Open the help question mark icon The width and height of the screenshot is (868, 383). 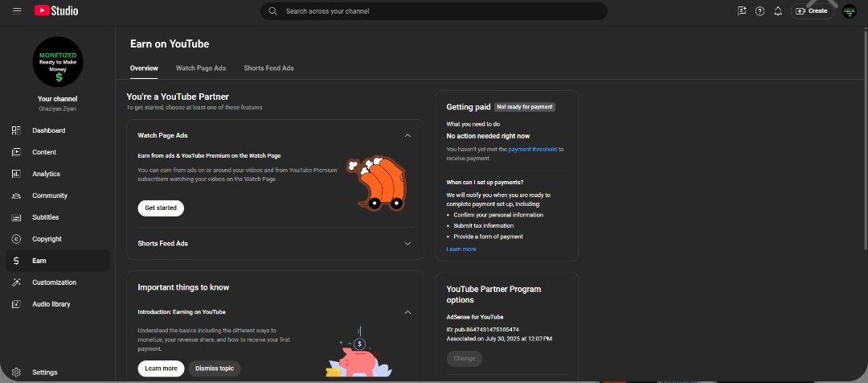[760, 11]
